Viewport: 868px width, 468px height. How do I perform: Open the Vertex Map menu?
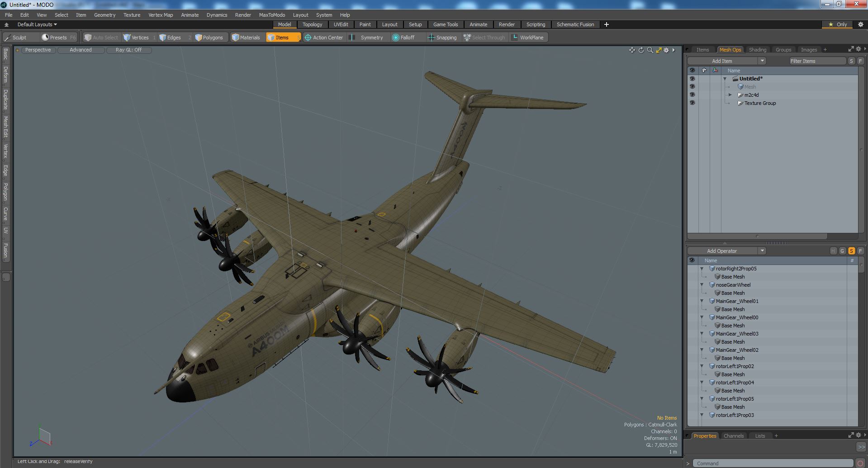click(x=161, y=15)
